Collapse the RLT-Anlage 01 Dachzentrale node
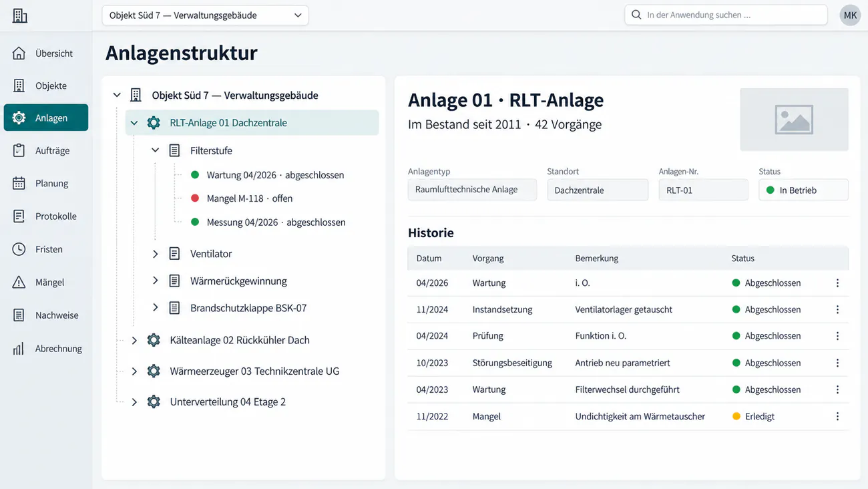Image resolution: width=868 pixels, height=489 pixels. pyautogui.click(x=134, y=123)
